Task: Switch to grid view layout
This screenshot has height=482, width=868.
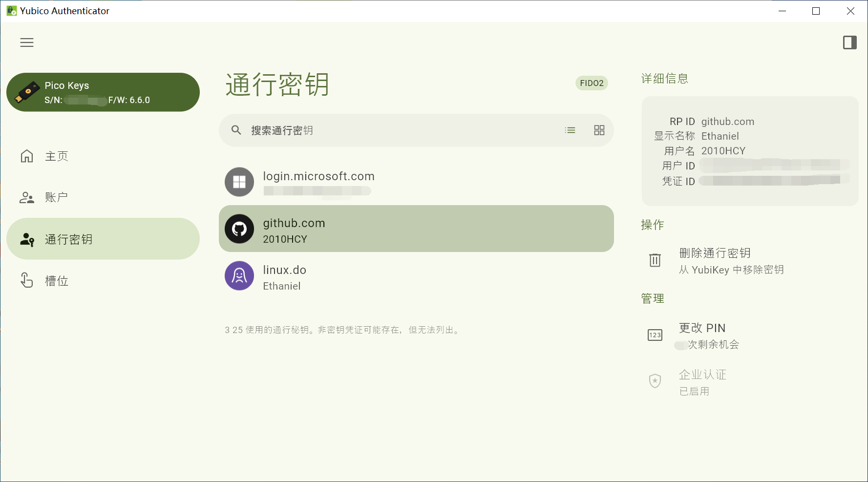Action: click(x=599, y=130)
